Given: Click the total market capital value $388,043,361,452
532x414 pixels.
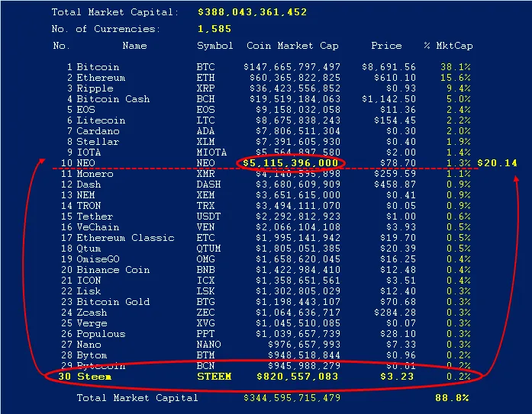Looking at the screenshot, I should point(252,12).
